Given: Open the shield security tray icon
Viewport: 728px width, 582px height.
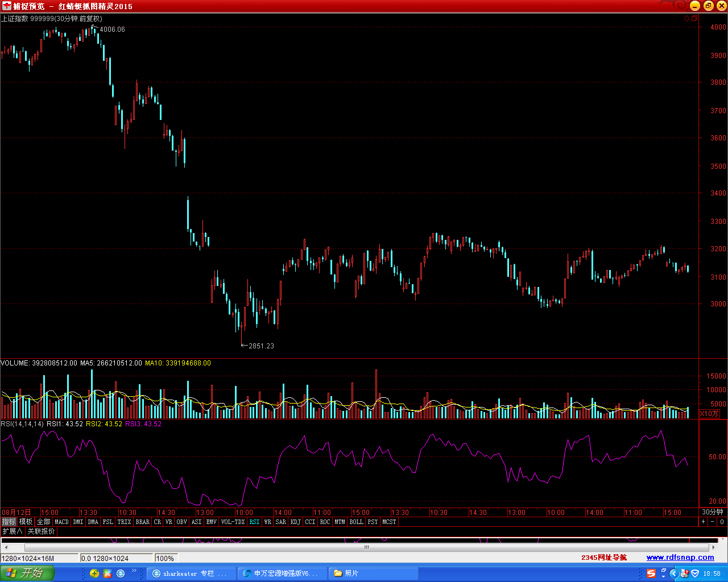Looking at the screenshot, I should [695, 573].
